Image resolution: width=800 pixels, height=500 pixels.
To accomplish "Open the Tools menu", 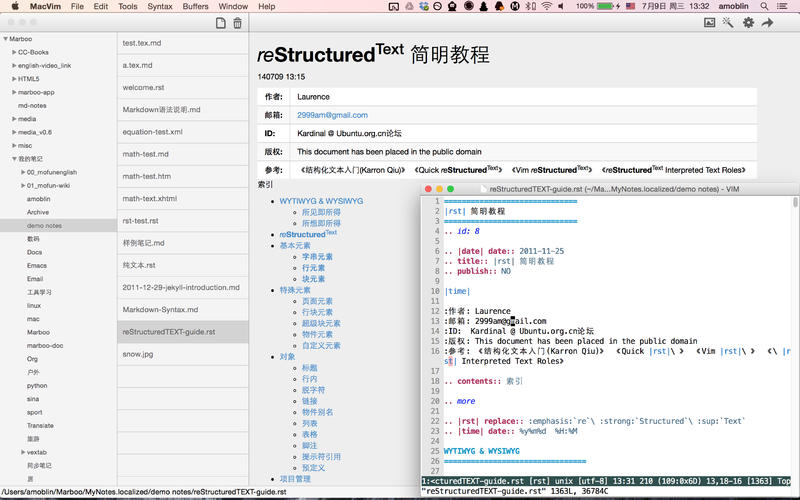I will click(x=128, y=6).
